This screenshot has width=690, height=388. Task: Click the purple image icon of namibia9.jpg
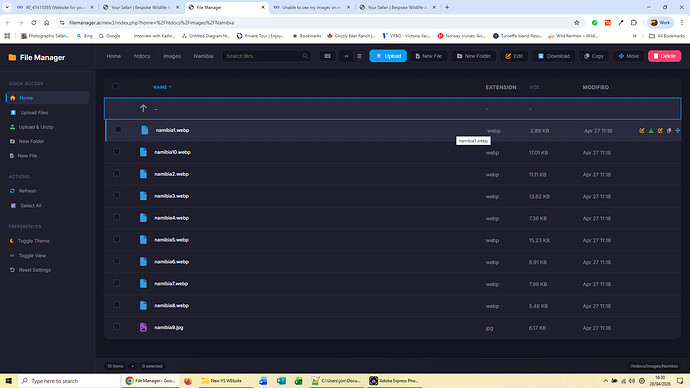[x=143, y=327]
